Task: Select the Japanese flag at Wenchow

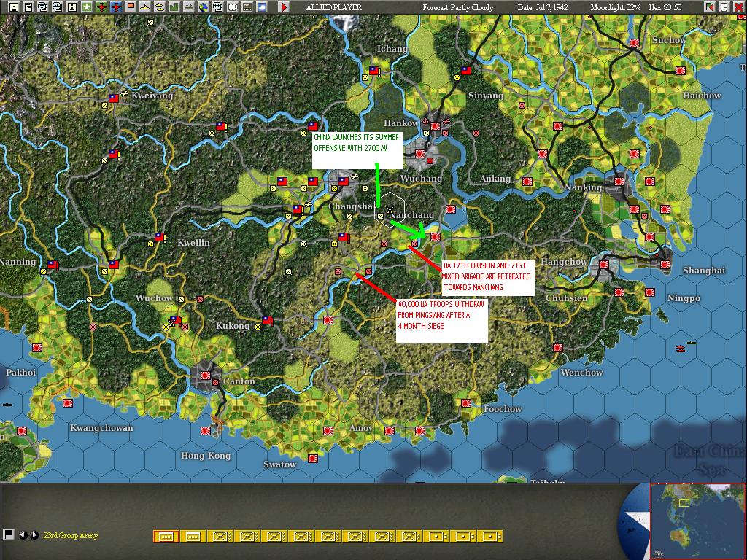Action: [x=558, y=348]
